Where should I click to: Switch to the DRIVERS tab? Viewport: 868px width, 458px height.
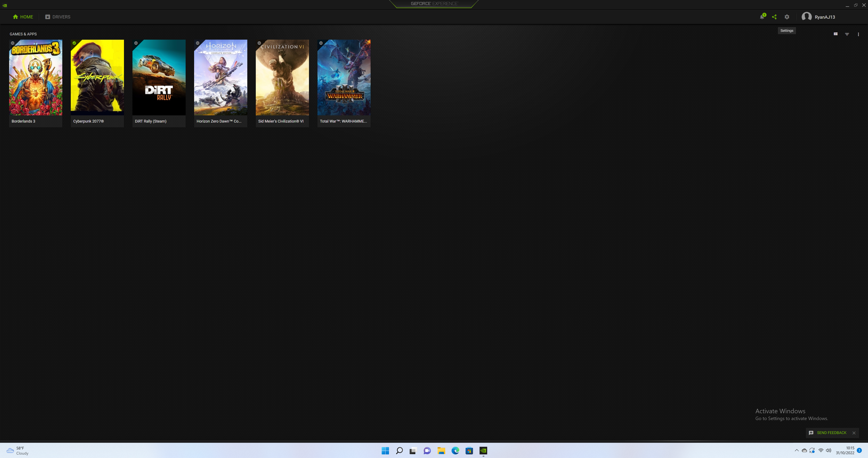click(58, 17)
